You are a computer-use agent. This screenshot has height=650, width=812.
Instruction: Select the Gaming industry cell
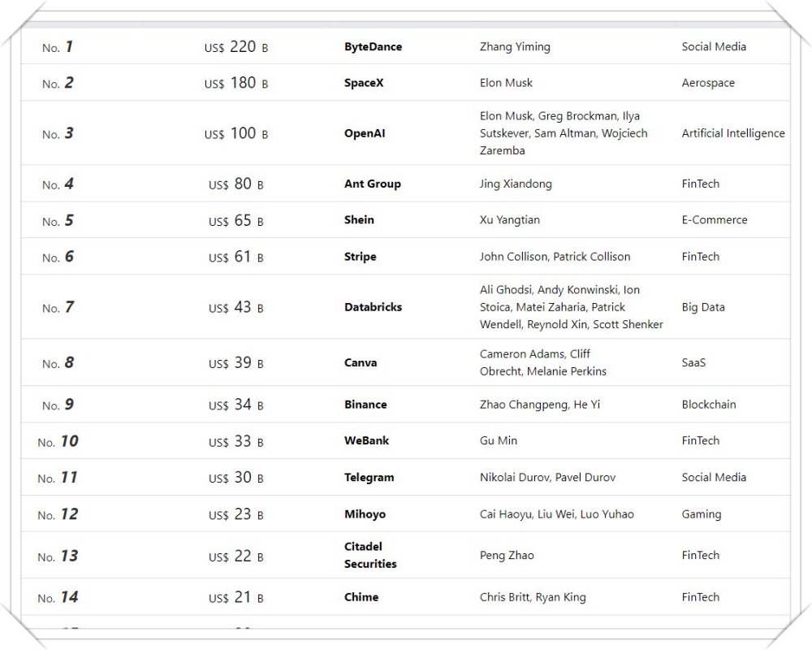[702, 514]
